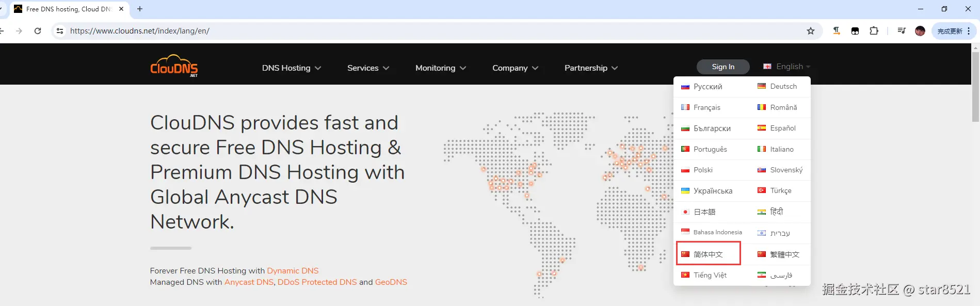The height and width of the screenshot is (306, 980).
Task: Expand the DNS Hosting menu
Action: [291, 68]
